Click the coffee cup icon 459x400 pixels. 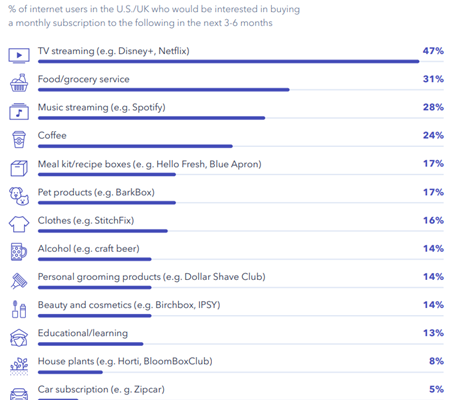pos(19,139)
